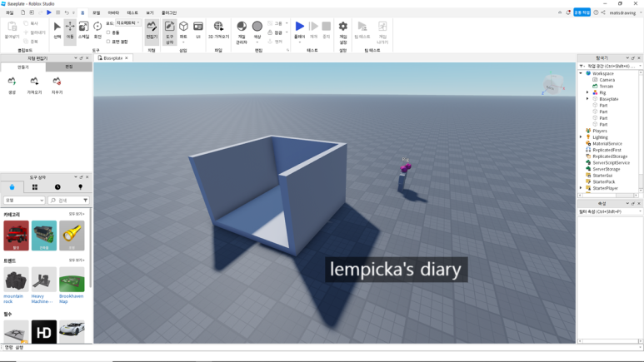Pick the Scale tool
Image resolution: width=644 pixels, height=362 pixels.
(x=83, y=30)
